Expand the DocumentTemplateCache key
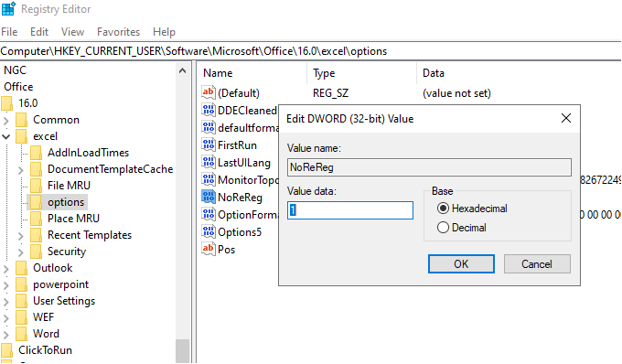Viewport: 622px width, 364px height. click(x=21, y=170)
